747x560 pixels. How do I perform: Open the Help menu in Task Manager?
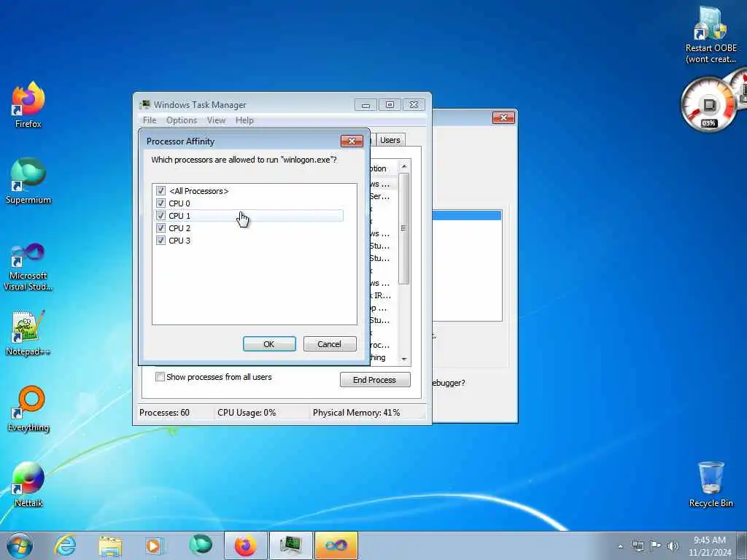(244, 120)
